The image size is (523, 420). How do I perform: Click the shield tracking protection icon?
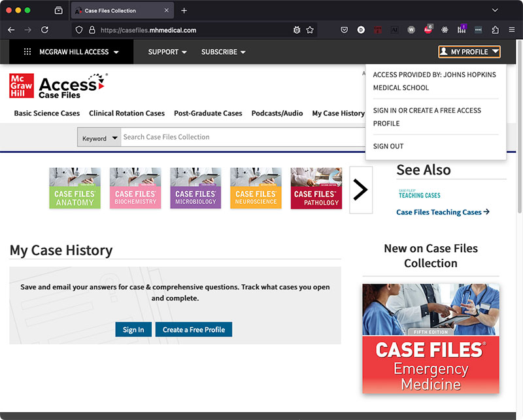pos(79,30)
